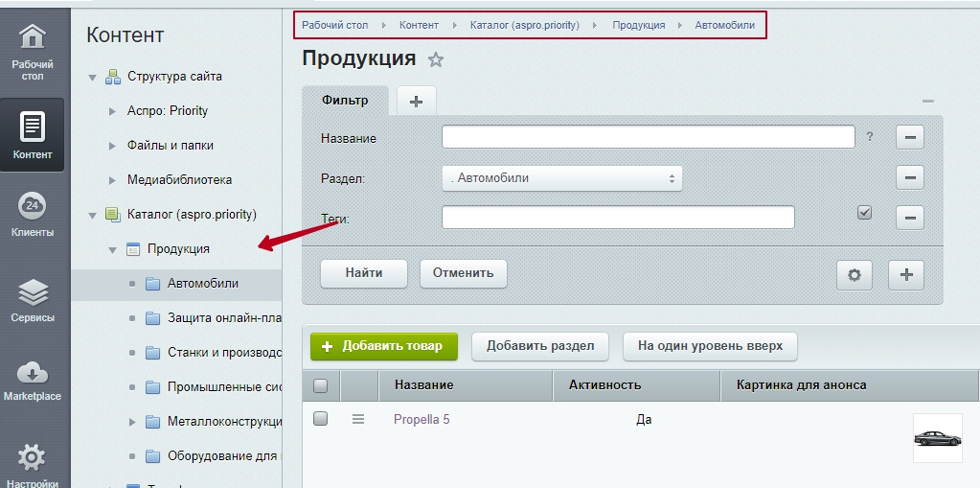Open row actions menu for Propella 5

coord(358,419)
